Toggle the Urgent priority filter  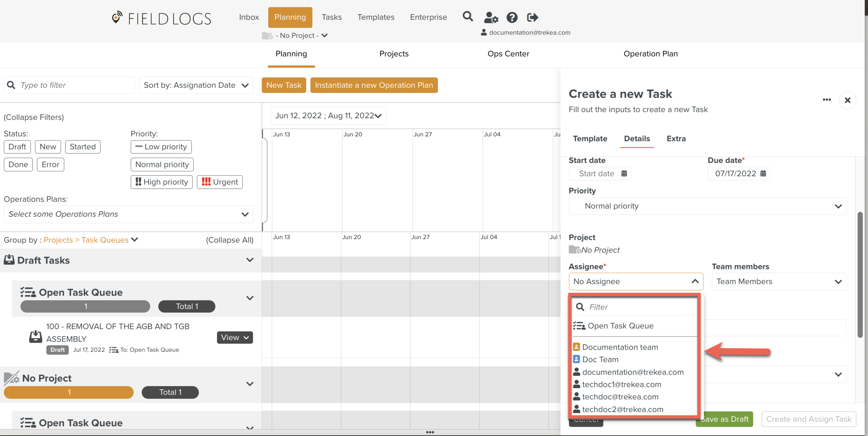point(219,182)
